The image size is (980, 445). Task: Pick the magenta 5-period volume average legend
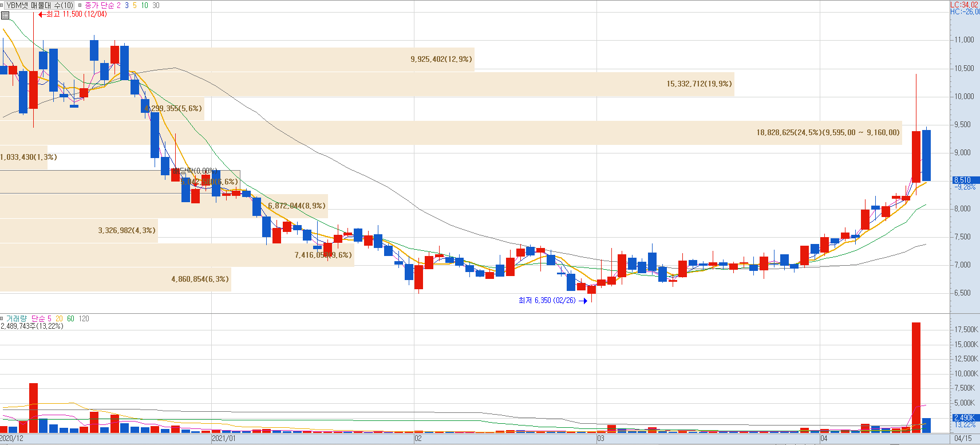tap(50, 318)
